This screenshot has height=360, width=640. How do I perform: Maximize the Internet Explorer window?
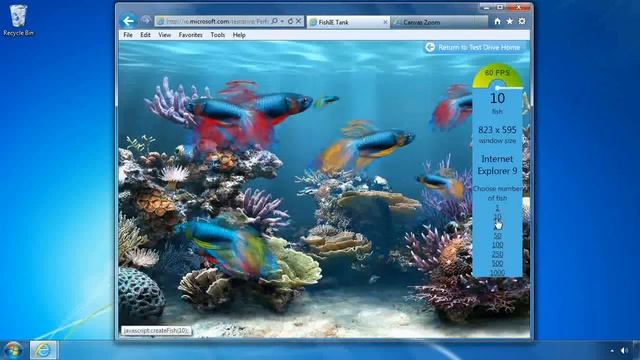point(500,7)
